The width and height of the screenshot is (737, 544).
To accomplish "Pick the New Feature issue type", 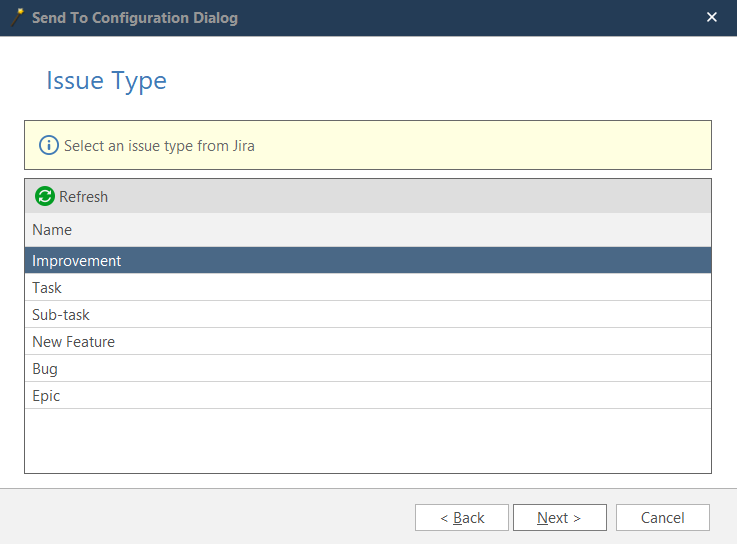I will coord(73,342).
